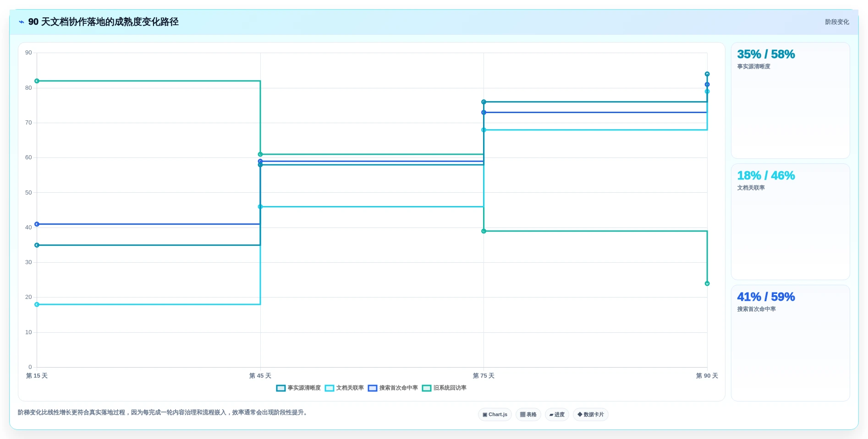Toggle the 旧系统回访率 legend swatch
868x439 pixels.
click(x=427, y=388)
